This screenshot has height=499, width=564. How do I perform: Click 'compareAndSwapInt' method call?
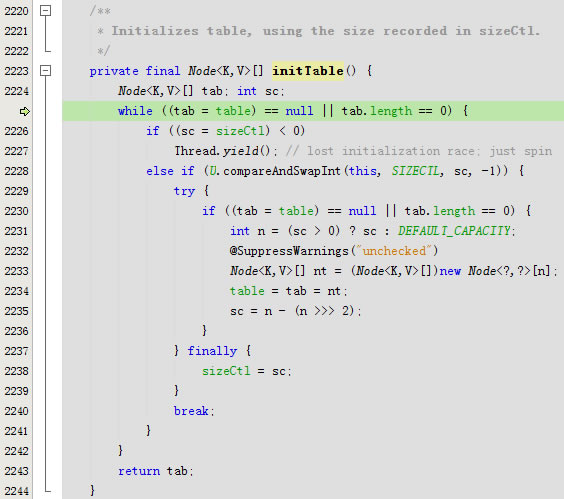pyautogui.click(x=282, y=171)
